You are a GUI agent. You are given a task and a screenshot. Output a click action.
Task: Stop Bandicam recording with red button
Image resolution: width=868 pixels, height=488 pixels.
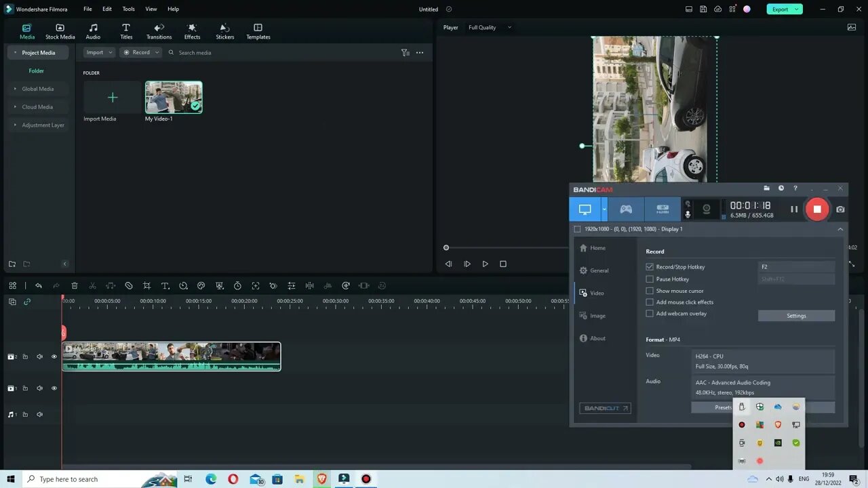(x=817, y=209)
